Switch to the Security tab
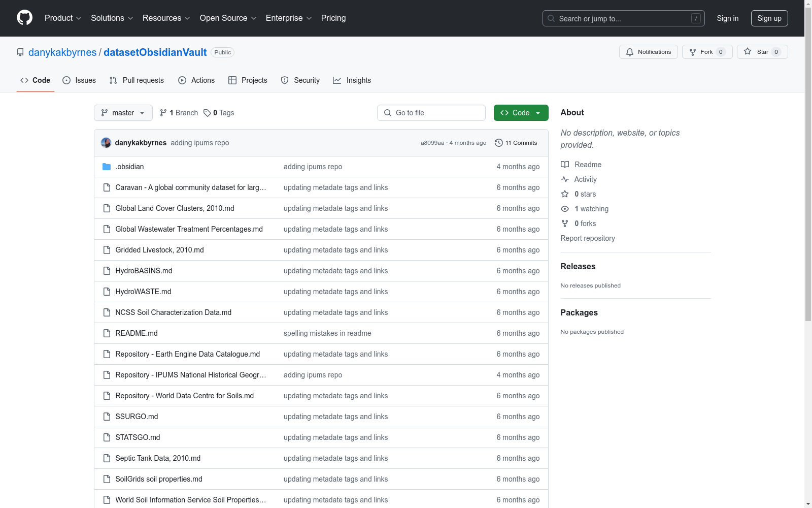Screen dimensions: 812x508 300,80
